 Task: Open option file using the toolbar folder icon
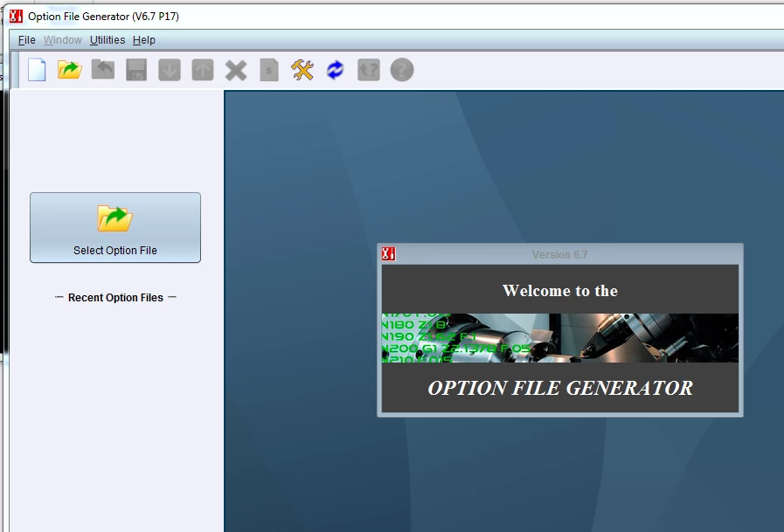(70, 70)
